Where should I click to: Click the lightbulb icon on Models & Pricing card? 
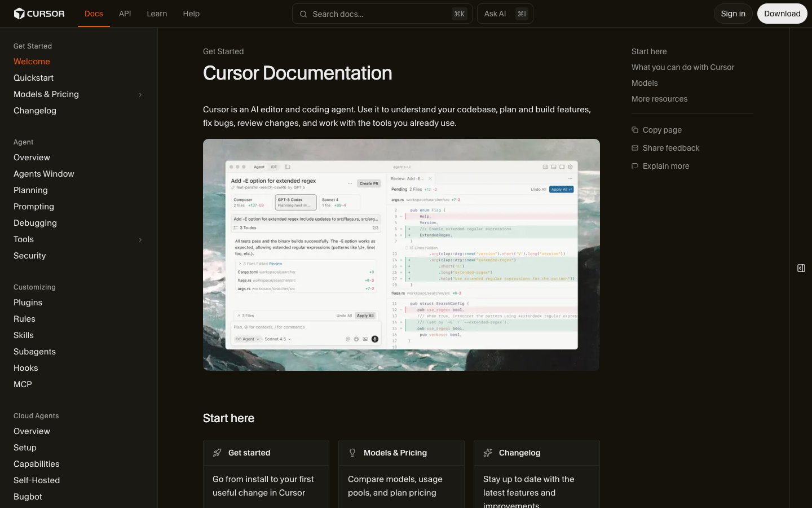click(x=352, y=453)
